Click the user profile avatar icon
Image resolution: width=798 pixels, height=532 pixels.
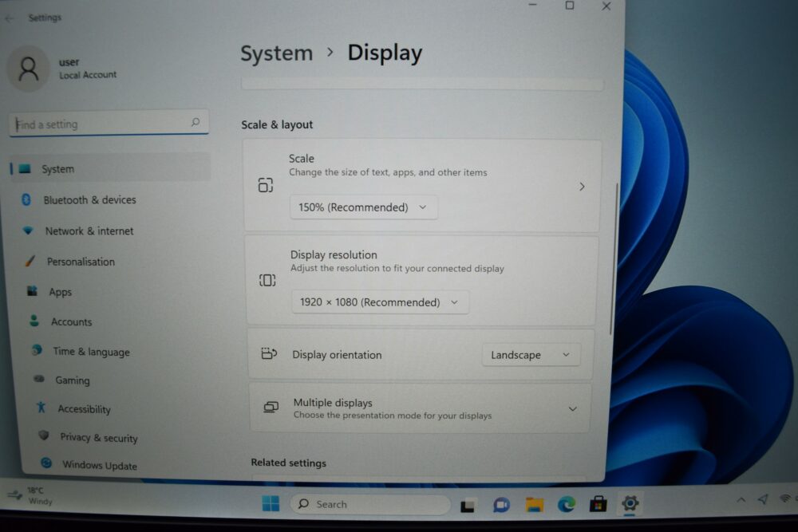(29, 69)
